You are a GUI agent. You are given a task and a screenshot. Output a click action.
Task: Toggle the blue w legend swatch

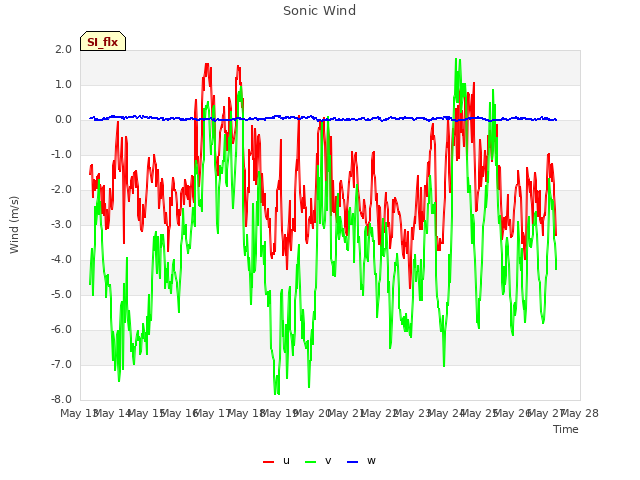coord(353,461)
